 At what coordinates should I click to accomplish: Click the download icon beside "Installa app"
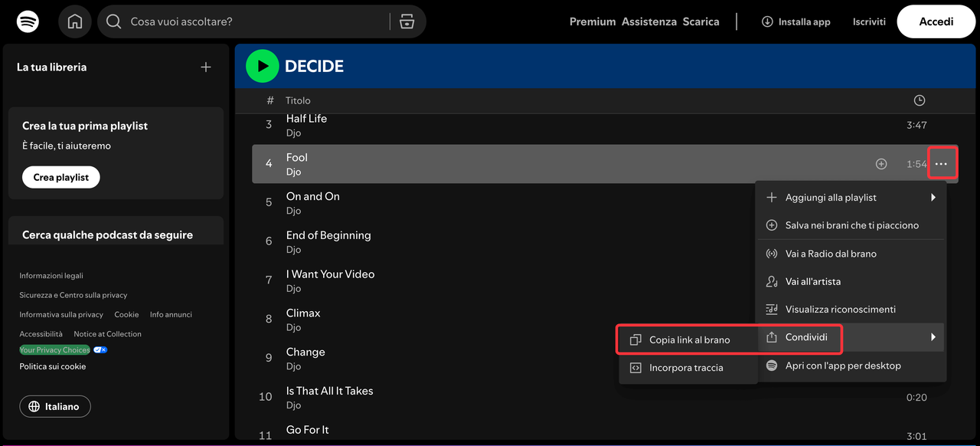(767, 21)
